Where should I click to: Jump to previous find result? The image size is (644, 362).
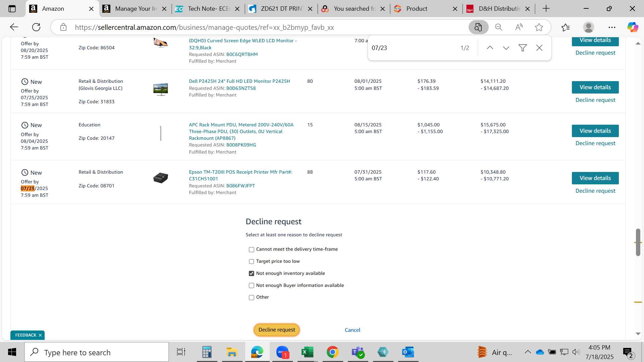tap(490, 48)
